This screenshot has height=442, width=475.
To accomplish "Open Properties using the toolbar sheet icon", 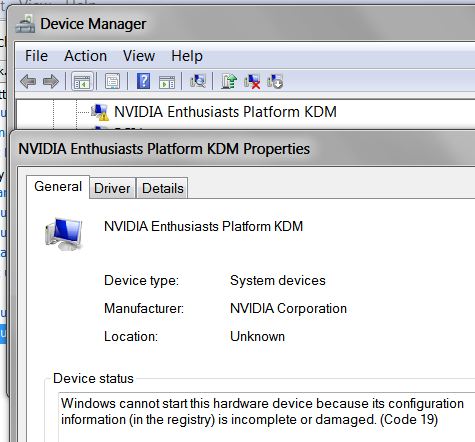I will (x=112, y=81).
